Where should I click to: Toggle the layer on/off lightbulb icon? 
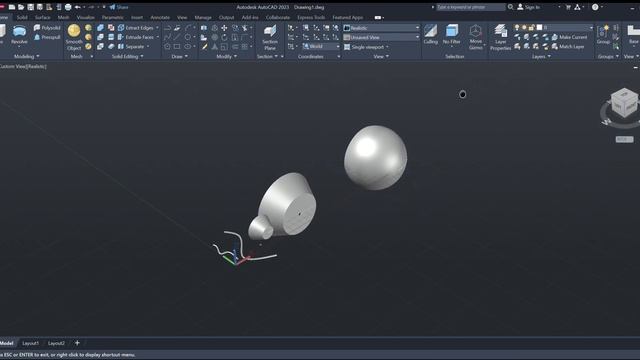(517, 27)
